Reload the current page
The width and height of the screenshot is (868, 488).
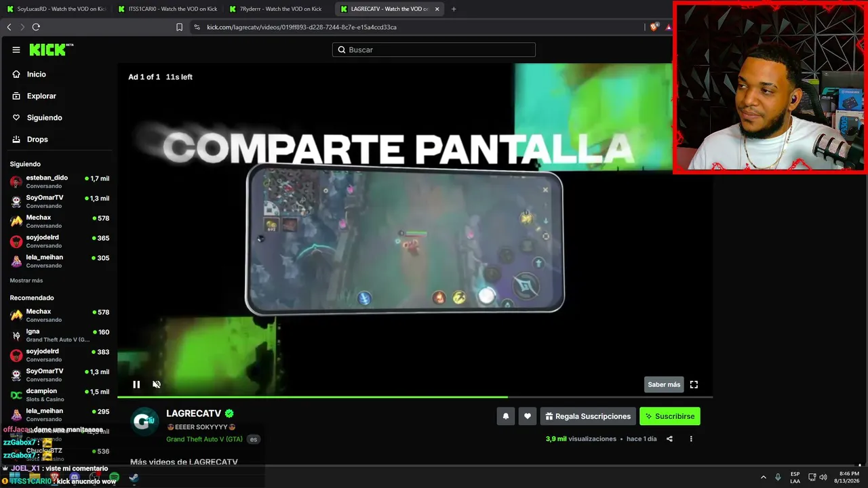(x=36, y=27)
